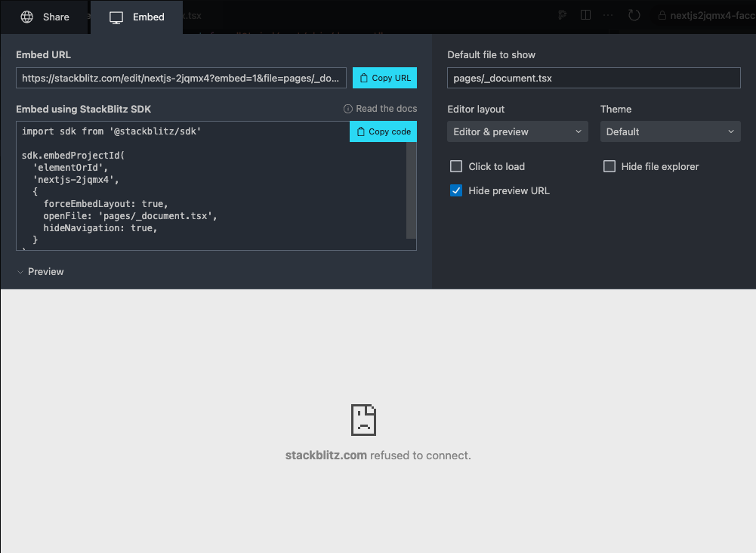Click the dimmed refresh icon in top bar
756x553 pixels.
point(634,15)
